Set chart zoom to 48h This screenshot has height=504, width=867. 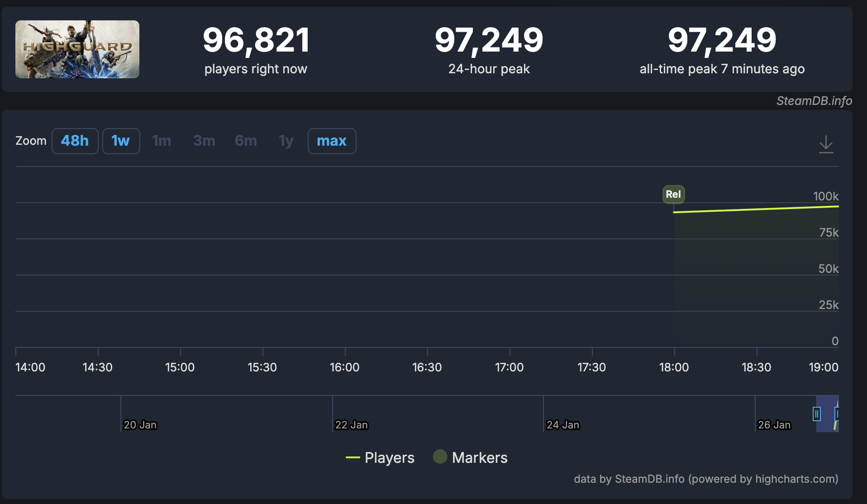[75, 141]
